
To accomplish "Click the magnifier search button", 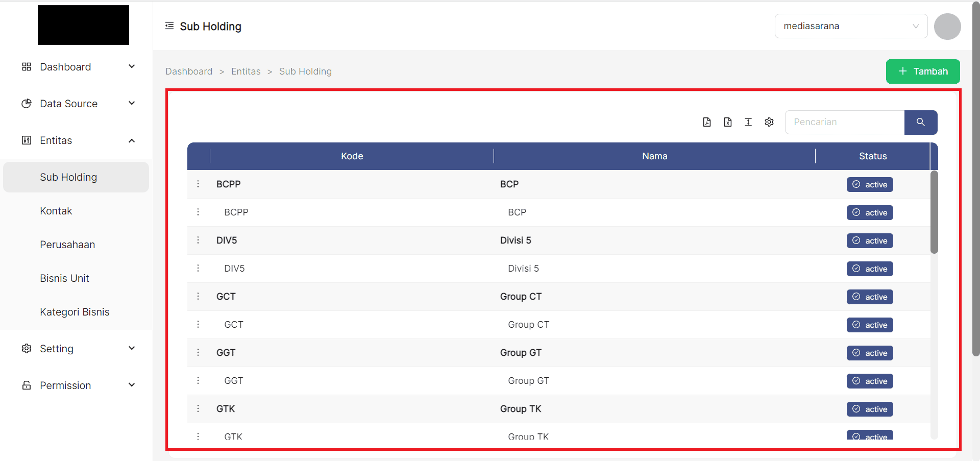I will (x=920, y=123).
